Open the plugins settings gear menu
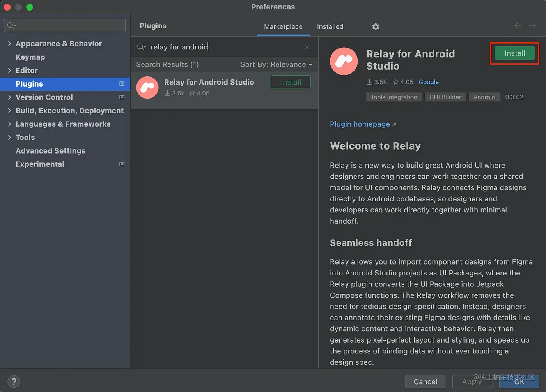 click(x=376, y=26)
